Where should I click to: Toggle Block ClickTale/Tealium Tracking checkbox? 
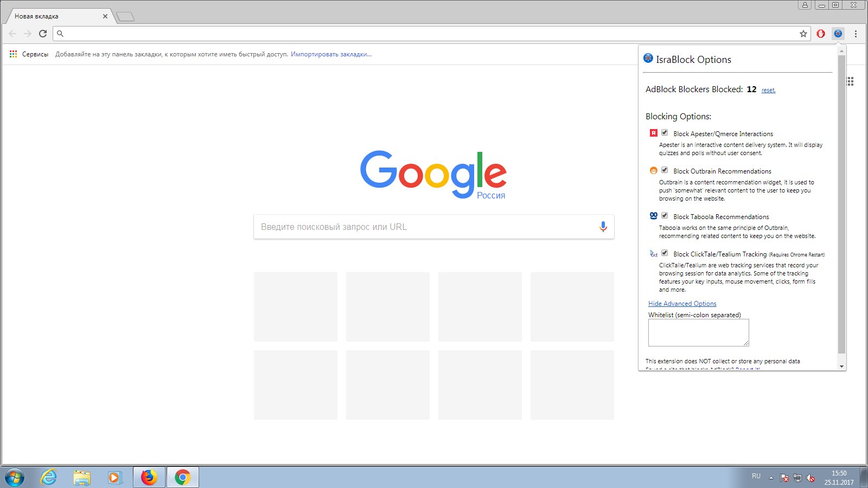665,253
